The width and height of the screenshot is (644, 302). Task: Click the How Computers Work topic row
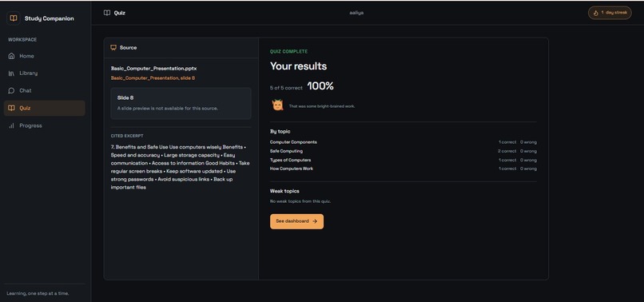[x=403, y=169]
